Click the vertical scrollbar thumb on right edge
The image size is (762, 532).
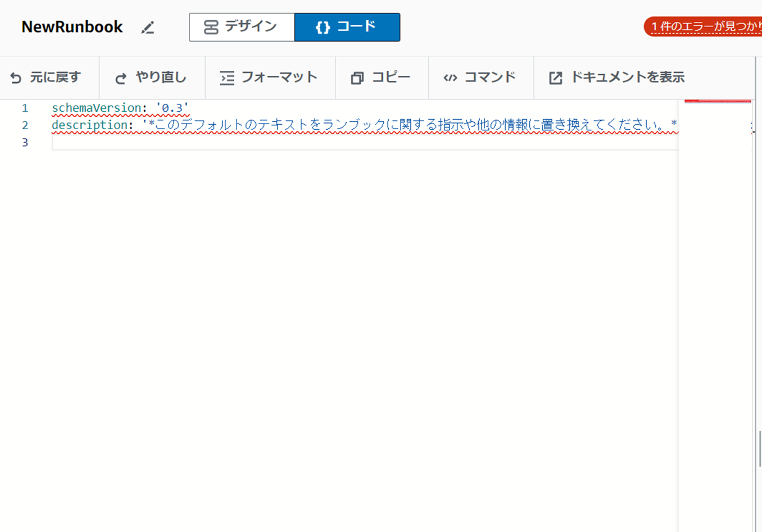tap(760, 449)
